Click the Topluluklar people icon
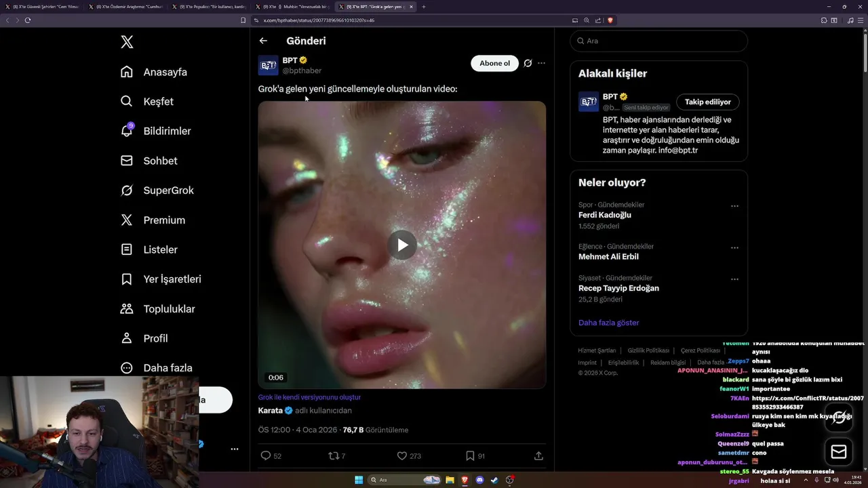The height and width of the screenshot is (488, 868). 127,309
